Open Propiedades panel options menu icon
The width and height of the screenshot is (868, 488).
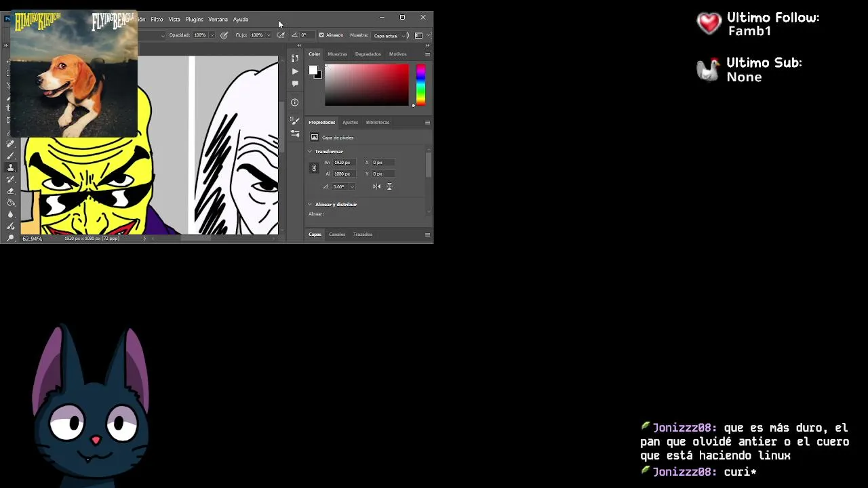427,123
